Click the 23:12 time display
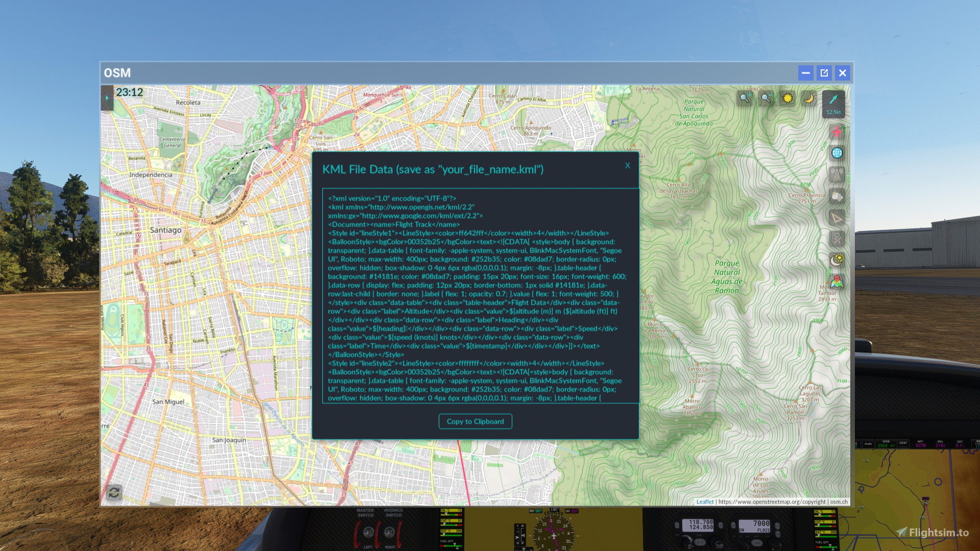This screenshot has height=551, width=980. click(131, 92)
